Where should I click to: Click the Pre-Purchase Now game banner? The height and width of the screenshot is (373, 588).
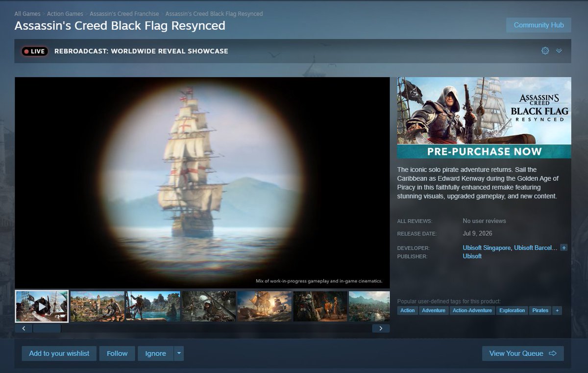pos(484,118)
